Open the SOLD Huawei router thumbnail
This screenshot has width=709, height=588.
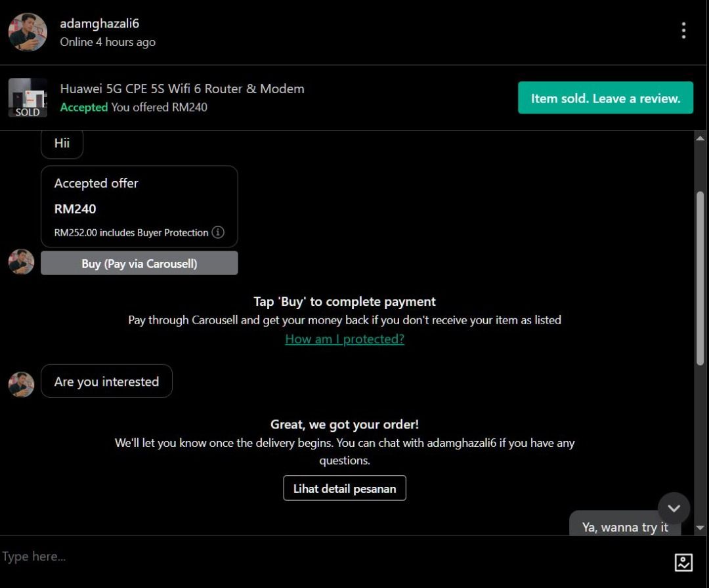pos(28,98)
